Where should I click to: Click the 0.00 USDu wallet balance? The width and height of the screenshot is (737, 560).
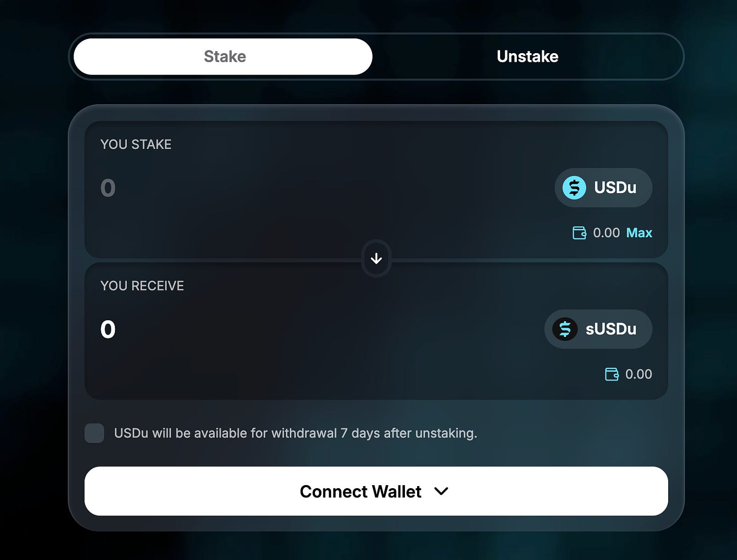(x=606, y=233)
